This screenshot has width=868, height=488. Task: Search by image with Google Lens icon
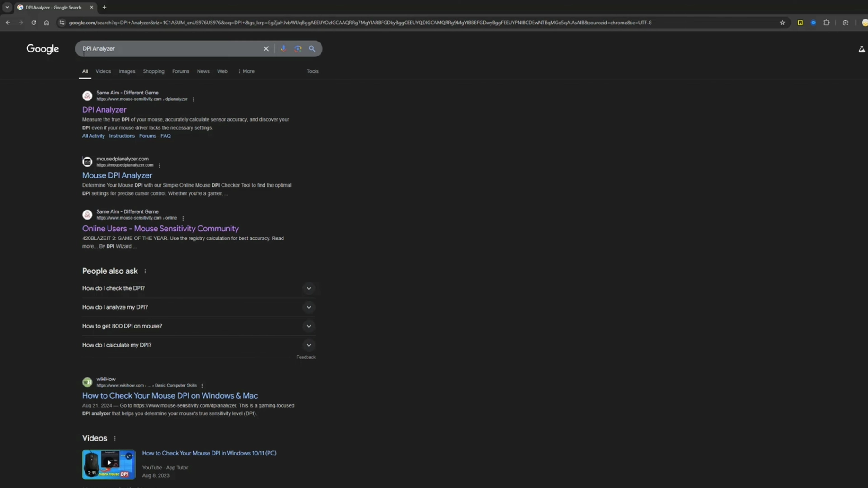[297, 49]
